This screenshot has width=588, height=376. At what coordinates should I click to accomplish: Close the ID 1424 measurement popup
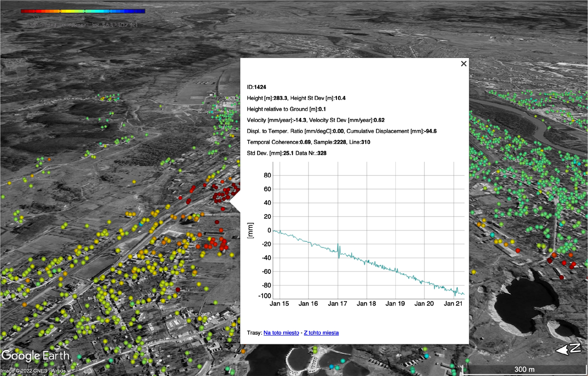pyautogui.click(x=463, y=64)
